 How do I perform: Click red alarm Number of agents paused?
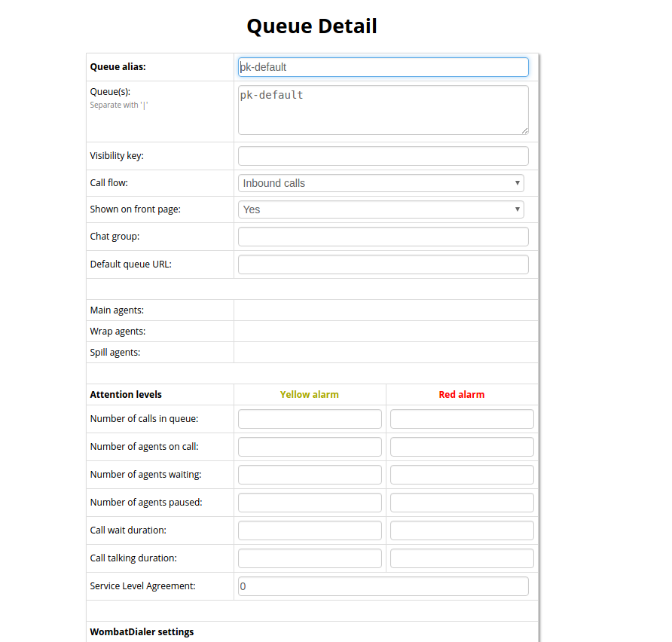point(462,503)
